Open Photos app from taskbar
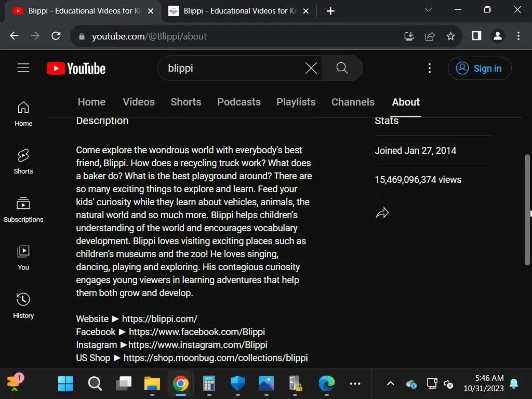532x399 pixels. click(267, 384)
